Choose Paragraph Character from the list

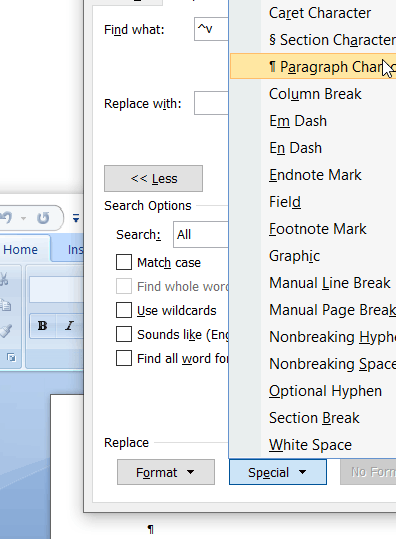point(313,66)
